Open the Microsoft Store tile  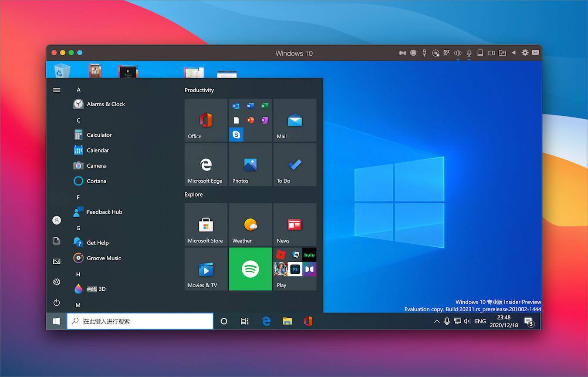206,225
